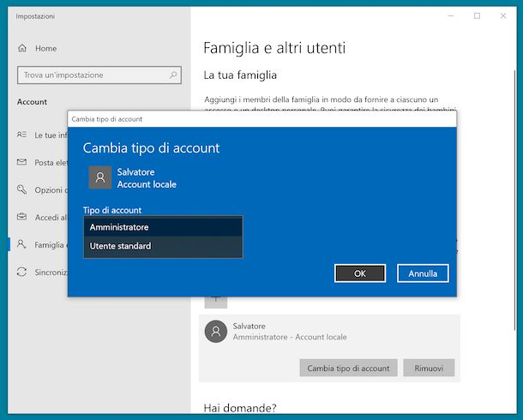Image resolution: width=523 pixels, height=420 pixels.
Task: Click the Salvatore name in the dialog
Action: coord(135,172)
